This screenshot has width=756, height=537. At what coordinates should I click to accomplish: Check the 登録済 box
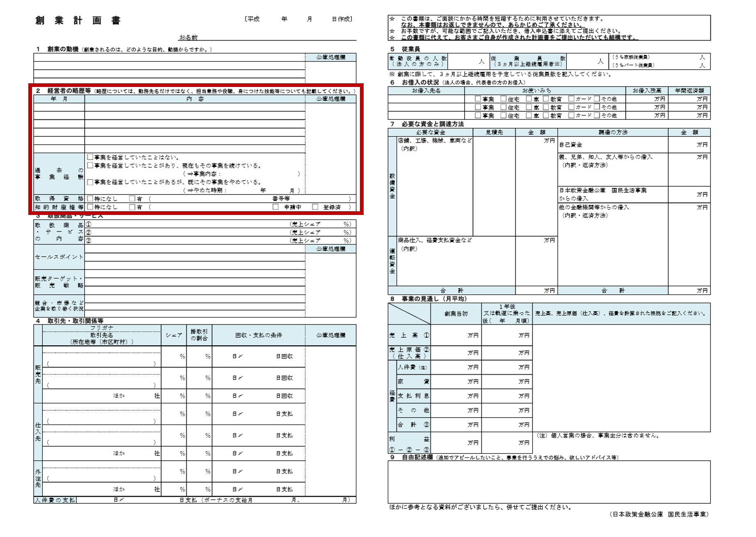coord(315,207)
